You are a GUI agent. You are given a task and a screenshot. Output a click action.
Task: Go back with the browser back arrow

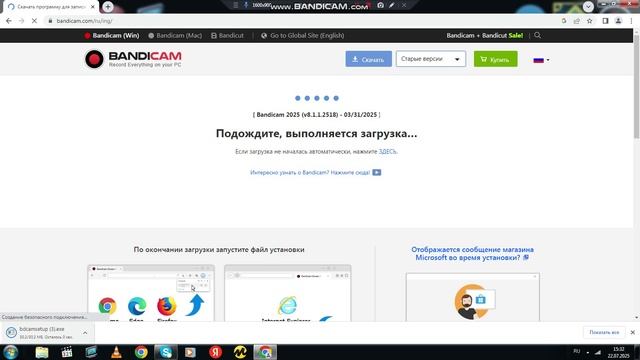point(9,21)
